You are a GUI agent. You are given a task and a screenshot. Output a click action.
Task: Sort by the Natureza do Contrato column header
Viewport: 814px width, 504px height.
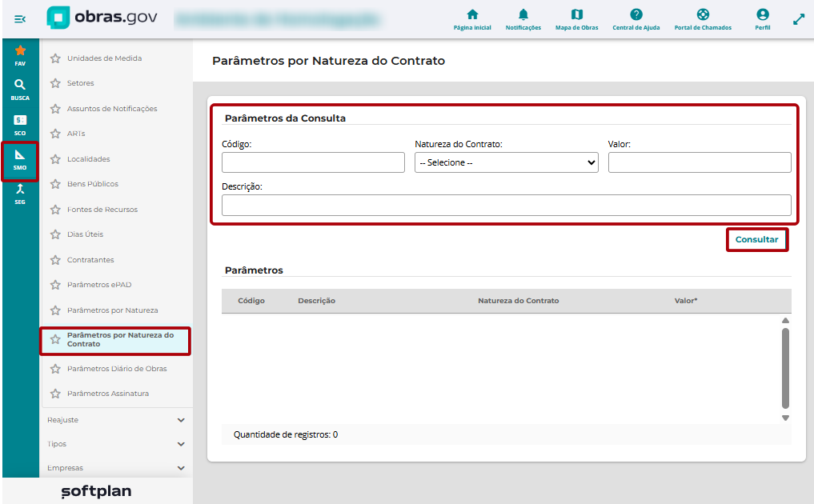coord(518,301)
